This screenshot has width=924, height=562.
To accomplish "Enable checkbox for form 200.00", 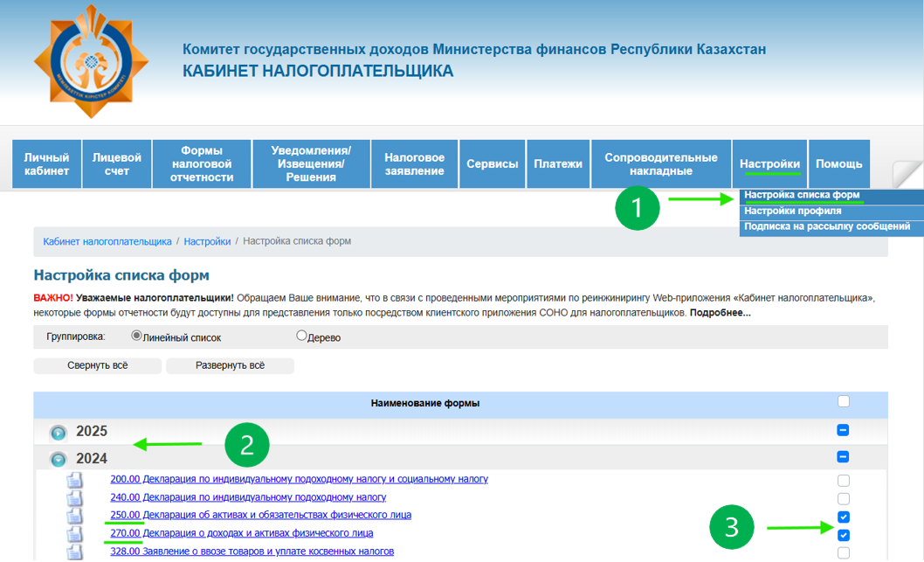I will tap(844, 481).
